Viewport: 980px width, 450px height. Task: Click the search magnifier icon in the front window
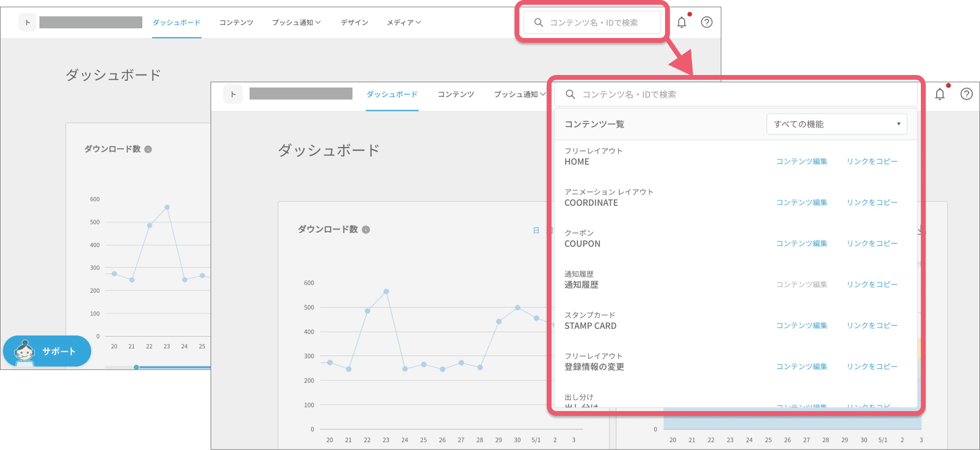click(570, 94)
